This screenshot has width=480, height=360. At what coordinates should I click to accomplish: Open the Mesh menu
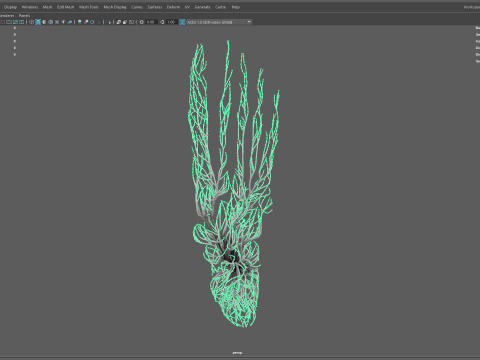47,7
